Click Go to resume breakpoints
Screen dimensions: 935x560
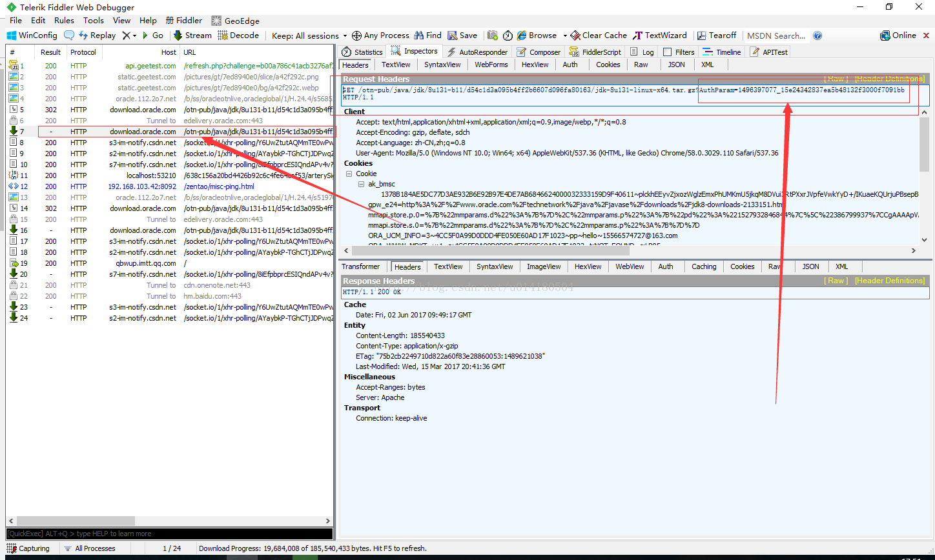[152, 35]
